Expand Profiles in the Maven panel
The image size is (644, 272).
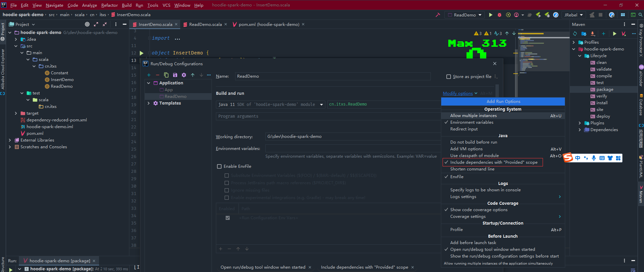click(x=574, y=42)
